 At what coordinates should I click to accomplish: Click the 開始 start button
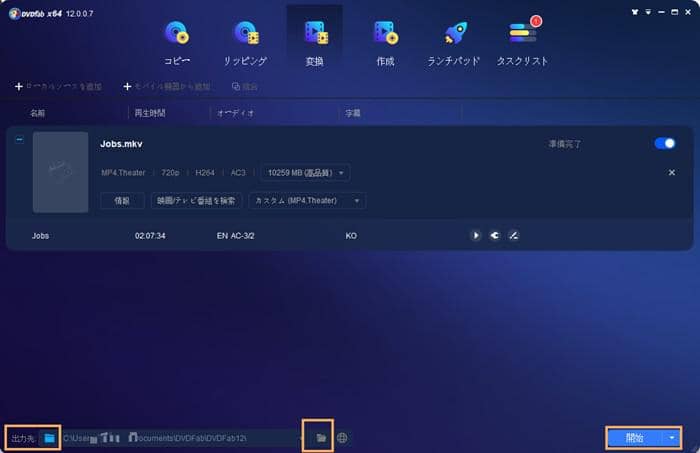[634, 438]
